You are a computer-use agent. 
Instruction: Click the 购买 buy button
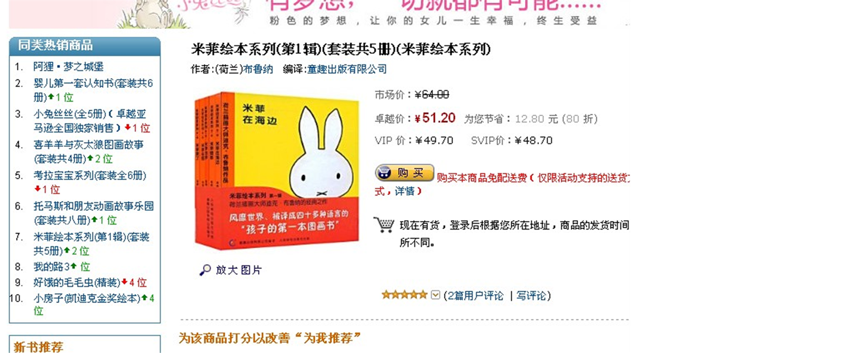click(x=404, y=173)
